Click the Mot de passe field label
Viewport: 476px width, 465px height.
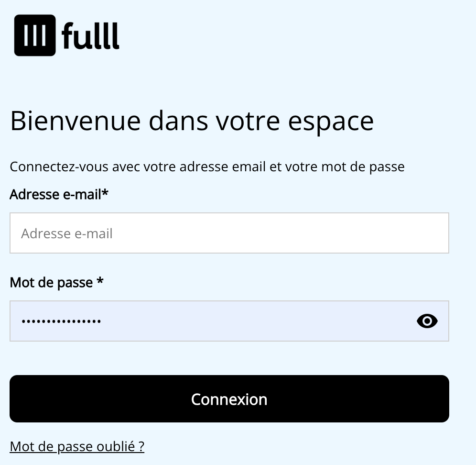click(x=51, y=282)
